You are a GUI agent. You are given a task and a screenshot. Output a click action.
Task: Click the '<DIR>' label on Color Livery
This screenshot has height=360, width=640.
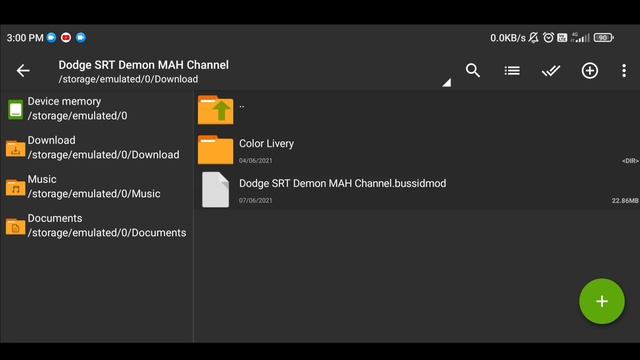click(x=630, y=161)
